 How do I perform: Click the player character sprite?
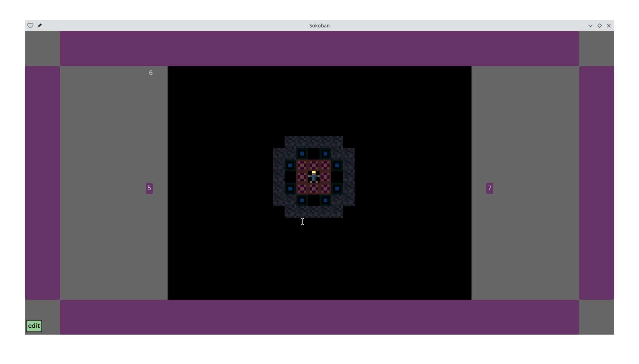(314, 177)
